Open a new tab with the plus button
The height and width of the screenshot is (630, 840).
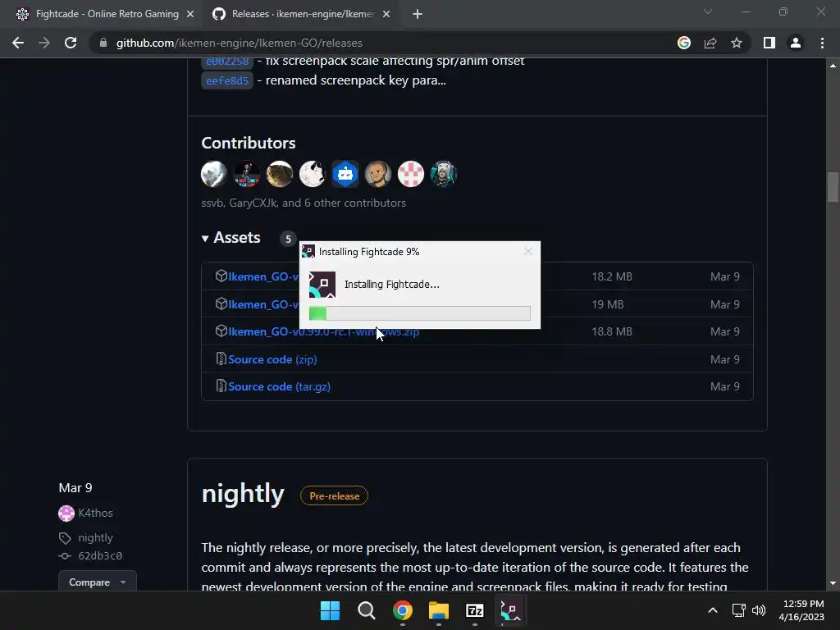tap(418, 15)
